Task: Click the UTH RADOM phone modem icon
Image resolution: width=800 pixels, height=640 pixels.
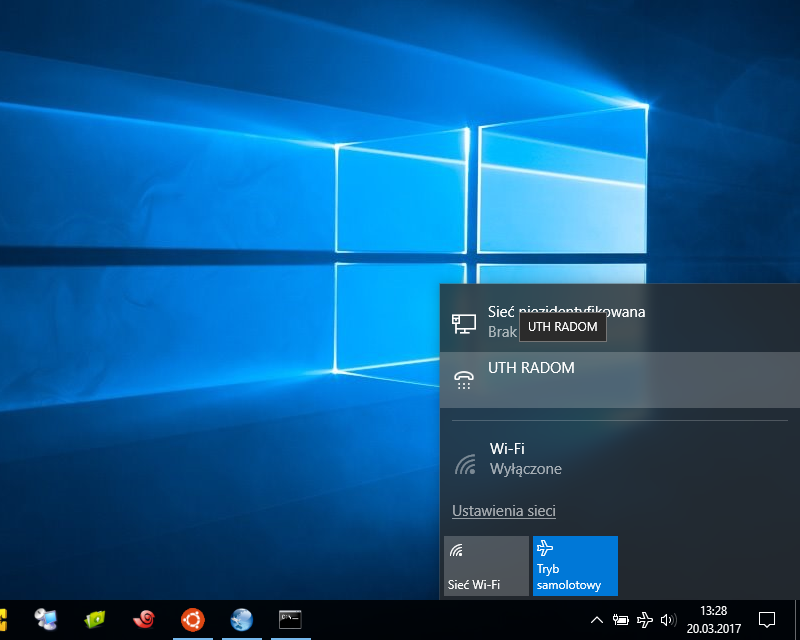Action: click(x=464, y=379)
